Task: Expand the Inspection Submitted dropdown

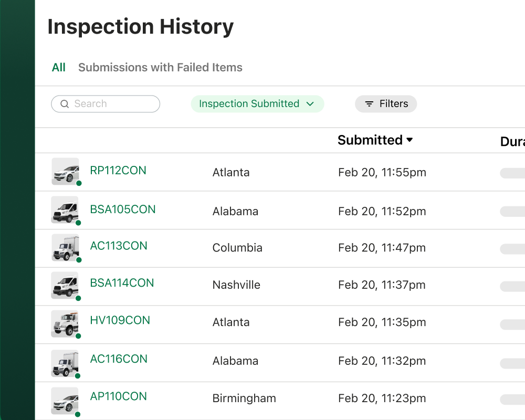Action: tap(257, 104)
